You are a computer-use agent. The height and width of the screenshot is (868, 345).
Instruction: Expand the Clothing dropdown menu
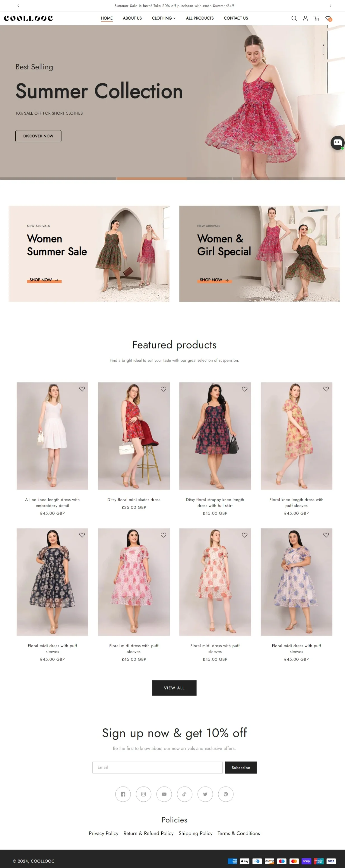(x=164, y=18)
